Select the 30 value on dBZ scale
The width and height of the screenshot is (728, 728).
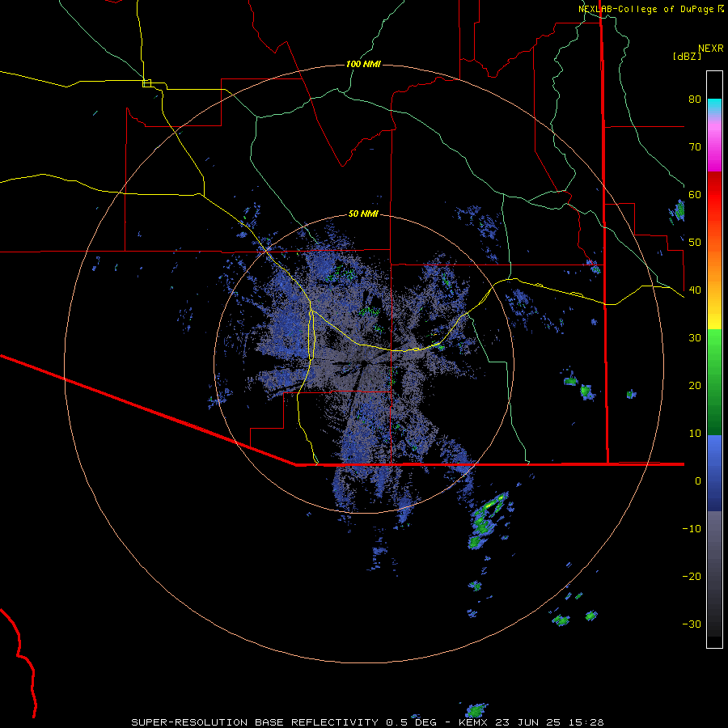click(695, 338)
